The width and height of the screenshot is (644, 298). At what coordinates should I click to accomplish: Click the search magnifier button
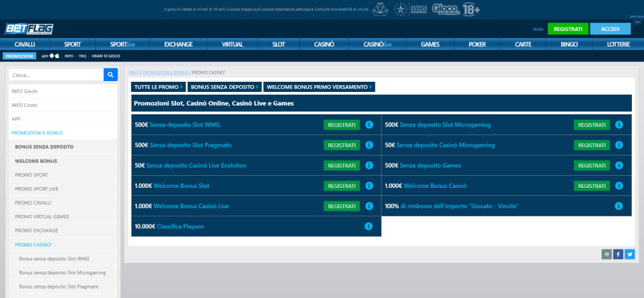click(111, 75)
